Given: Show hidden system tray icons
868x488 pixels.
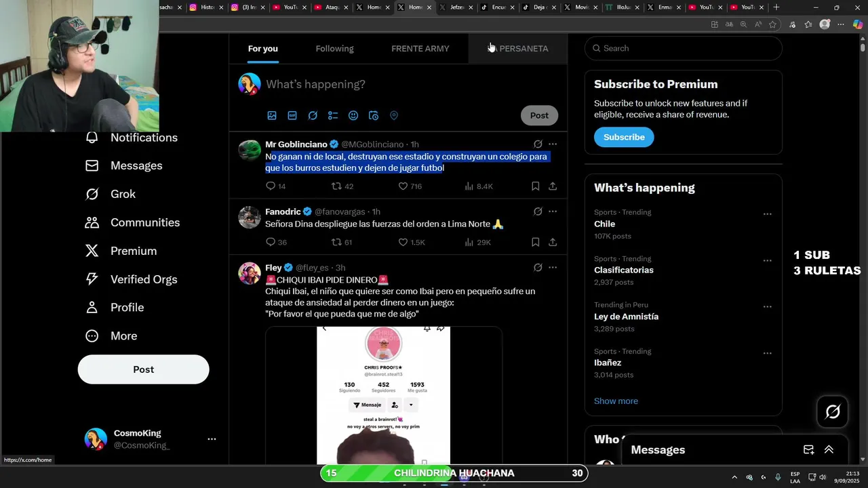Looking at the screenshot, I should pos(734,477).
